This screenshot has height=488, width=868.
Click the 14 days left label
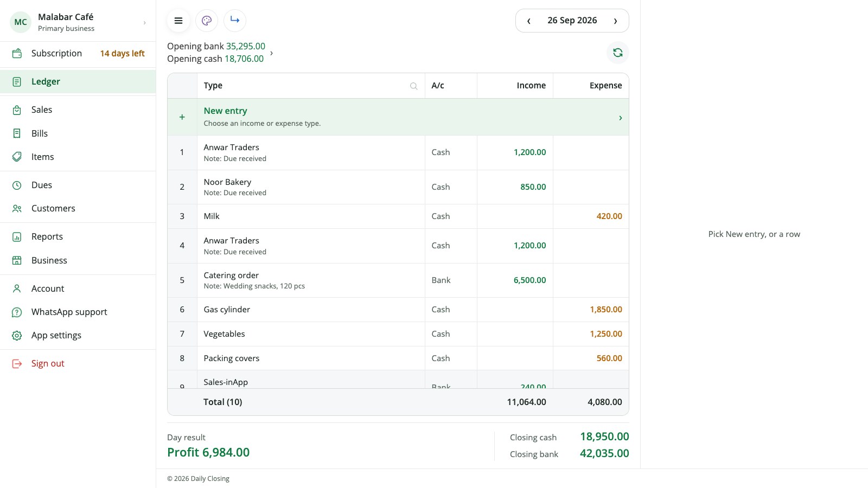click(122, 53)
